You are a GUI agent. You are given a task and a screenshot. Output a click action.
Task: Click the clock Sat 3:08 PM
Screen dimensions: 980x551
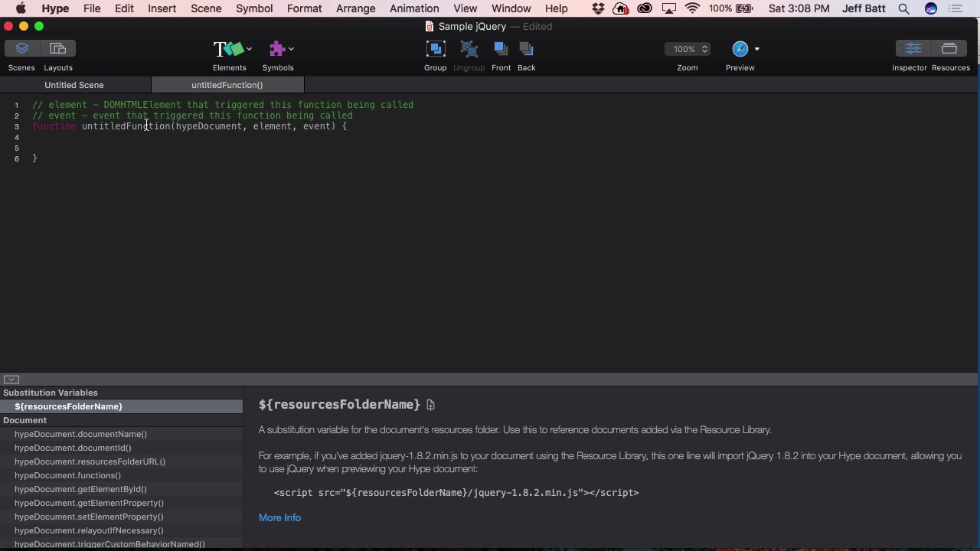pyautogui.click(x=799, y=8)
